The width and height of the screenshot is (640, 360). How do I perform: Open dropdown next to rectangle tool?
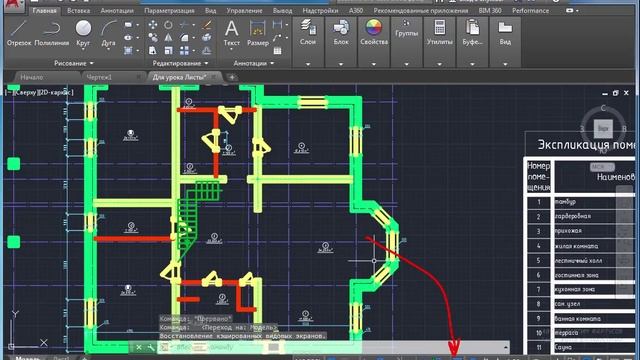pyautogui.click(x=137, y=25)
